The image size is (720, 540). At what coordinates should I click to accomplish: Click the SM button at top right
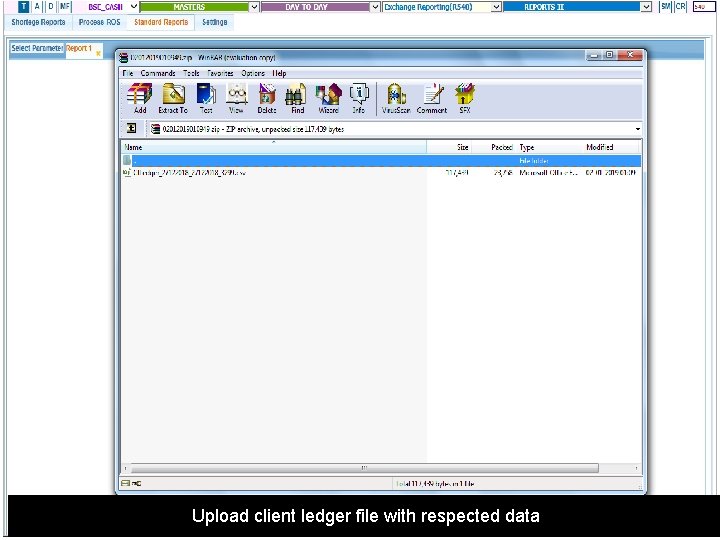[x=665, y=7]
